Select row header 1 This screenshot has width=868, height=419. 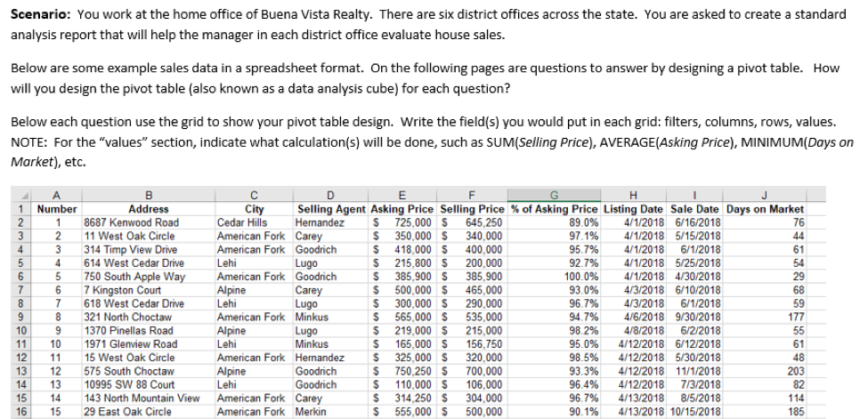tap(21, 209)
